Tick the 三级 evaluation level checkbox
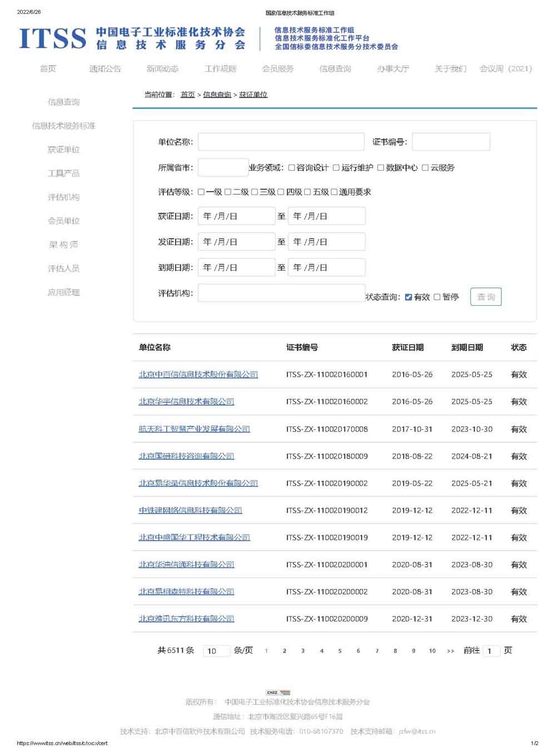Screen dimensions: 556x756 click(255, 192)
